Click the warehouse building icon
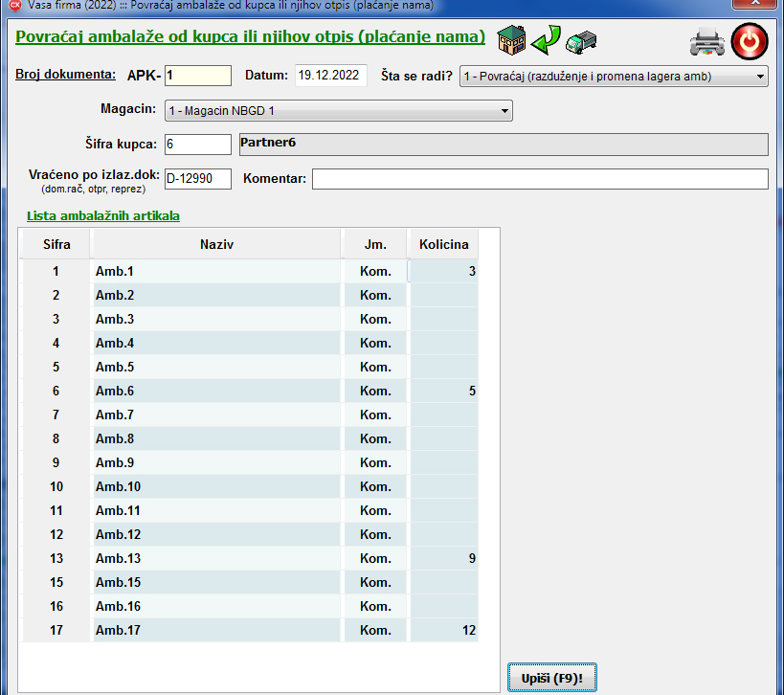 click(x=511, y=40)
